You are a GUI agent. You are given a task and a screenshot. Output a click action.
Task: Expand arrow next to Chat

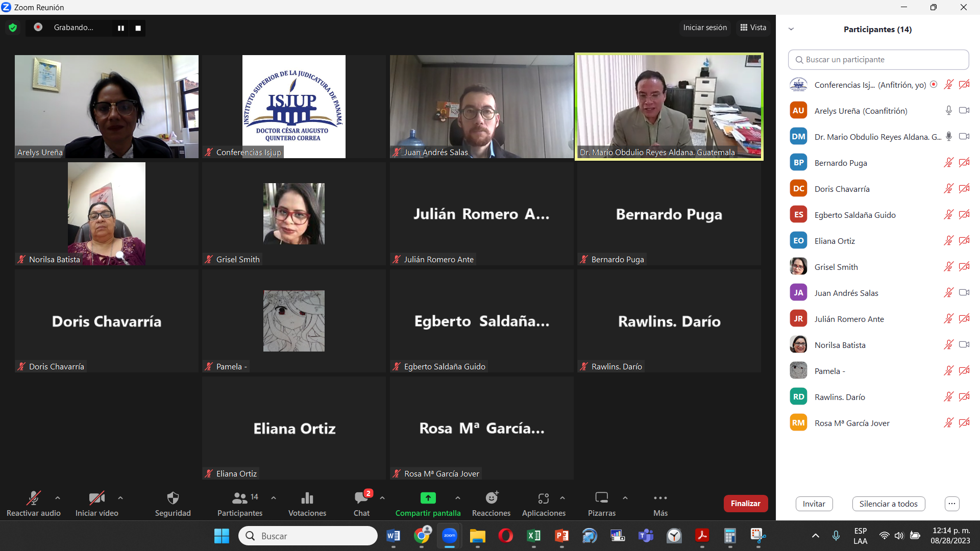382,498
